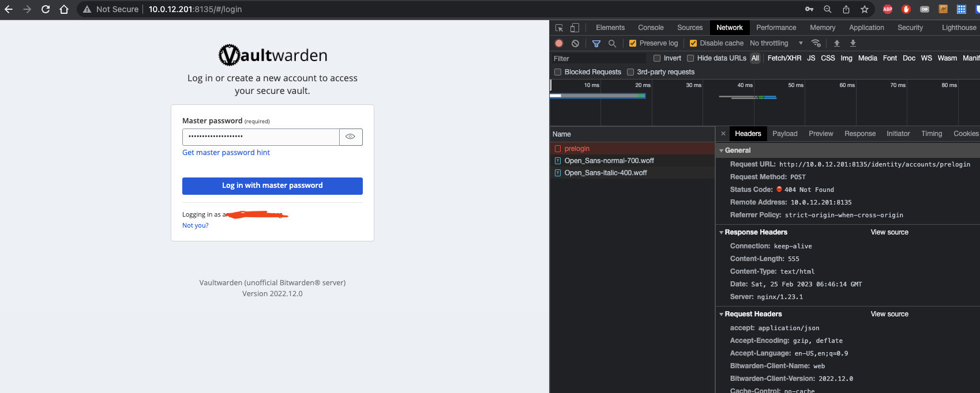Image resolution: width=980 pixels, height=393 pixels.
Task: Click the browser forward arrow
Action: tap(27, 9)
